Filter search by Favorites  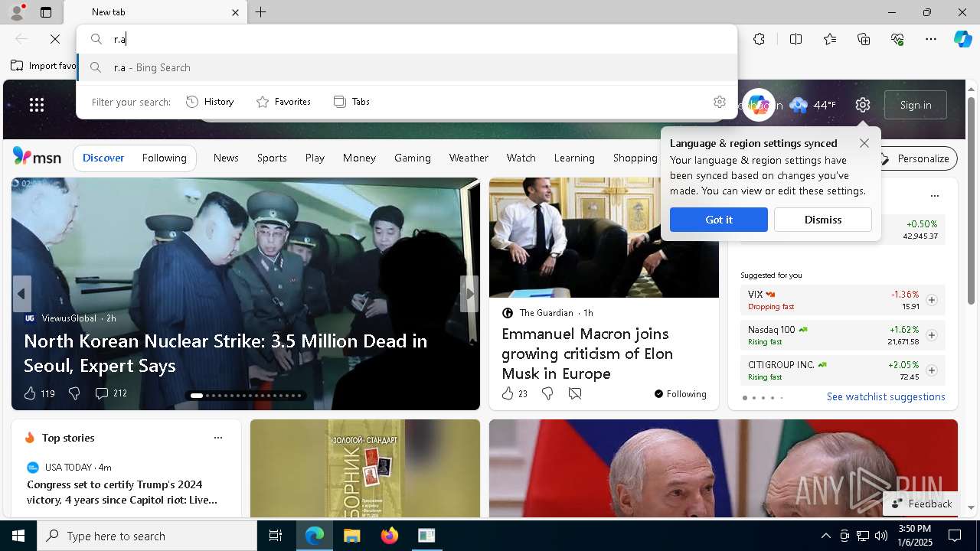point(284,102)
